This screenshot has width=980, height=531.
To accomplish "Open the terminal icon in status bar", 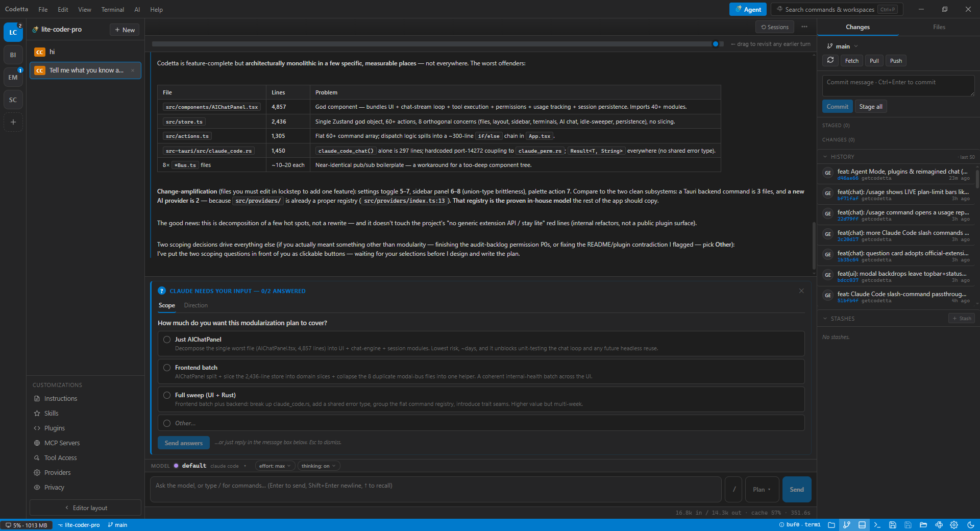I will click(877, 525).
